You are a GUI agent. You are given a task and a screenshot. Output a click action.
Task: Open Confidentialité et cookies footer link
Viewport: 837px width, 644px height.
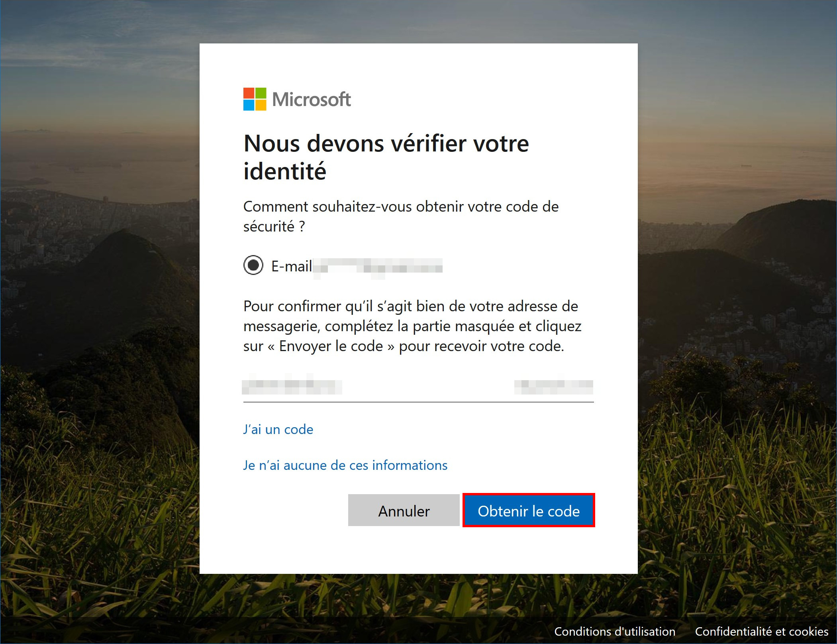tap(762, 631)
